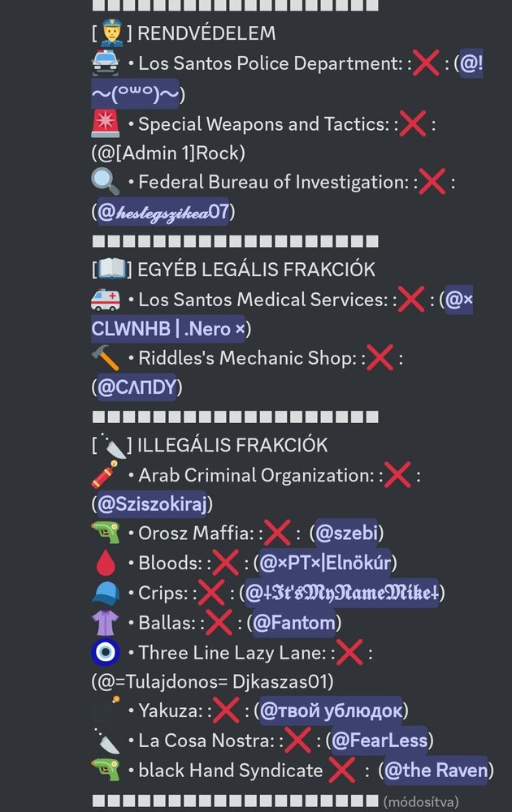
Task: Open the @Fantom user mention
Action: [294, 623]
